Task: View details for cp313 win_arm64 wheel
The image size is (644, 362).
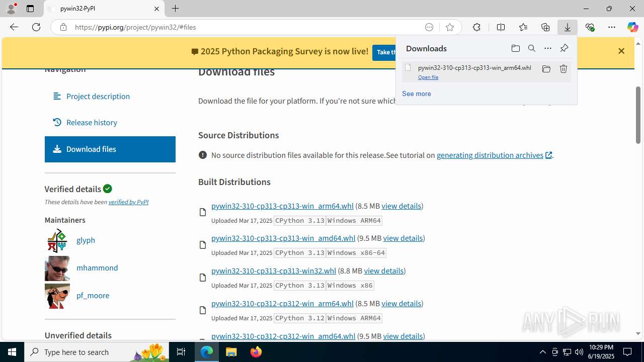Action: coord(401,206)
